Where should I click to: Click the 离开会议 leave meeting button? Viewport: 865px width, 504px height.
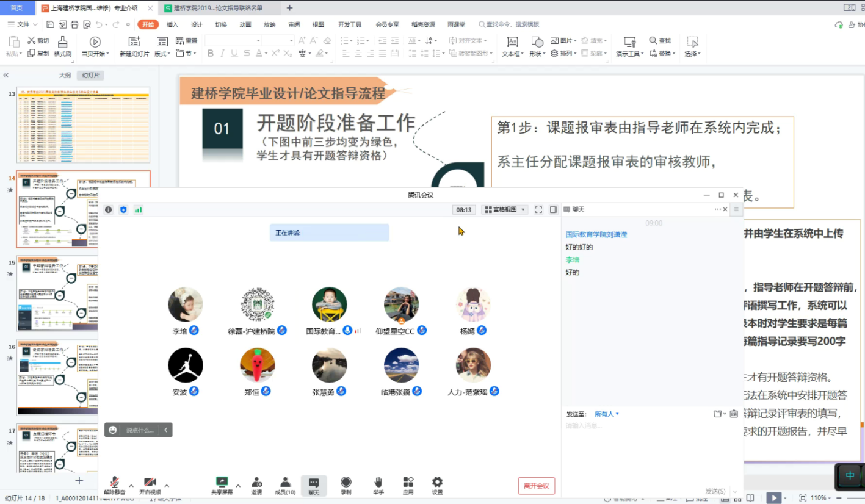pos(537,486)
